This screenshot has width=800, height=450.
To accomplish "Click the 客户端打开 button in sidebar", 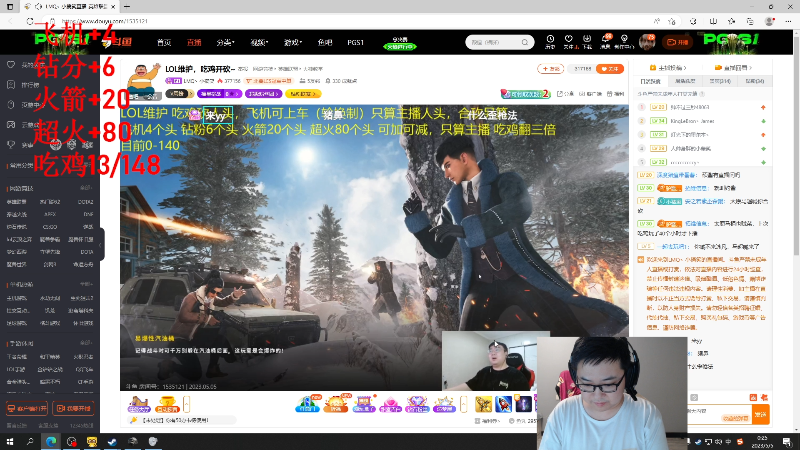I will [27, 408].
